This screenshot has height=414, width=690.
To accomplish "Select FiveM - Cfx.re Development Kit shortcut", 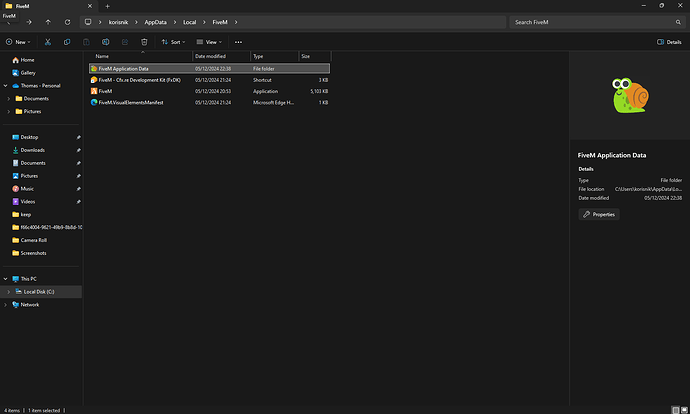I will coord(209,80).
